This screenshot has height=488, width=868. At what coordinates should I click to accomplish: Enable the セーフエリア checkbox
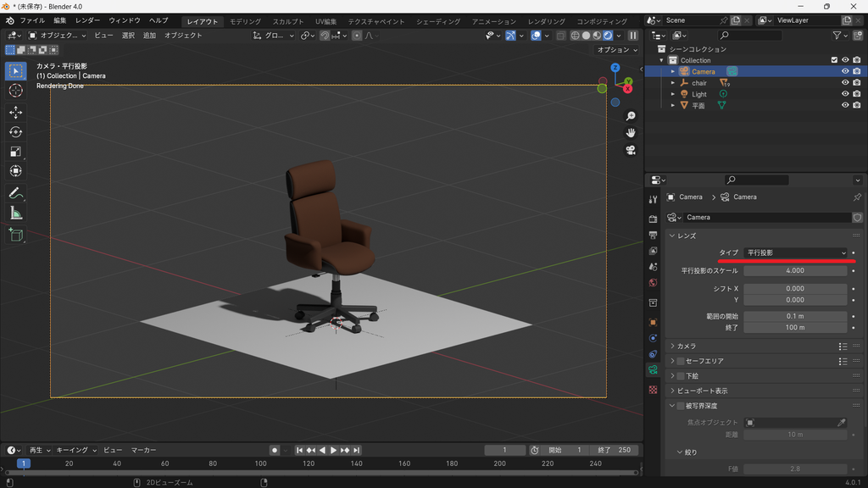point(681,361)
